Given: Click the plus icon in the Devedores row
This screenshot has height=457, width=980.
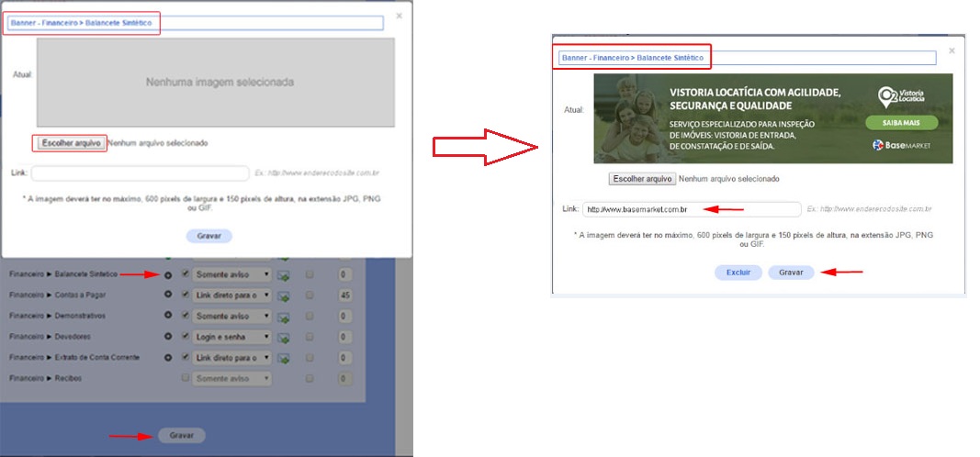Looking at the screenshot, I should [168, 337].
